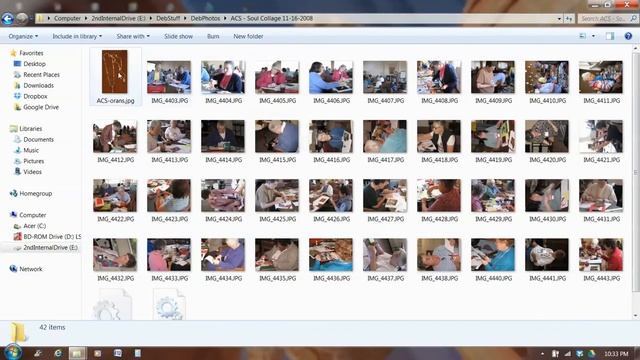Select thumbnail IMG_4431.JPG

601,196
